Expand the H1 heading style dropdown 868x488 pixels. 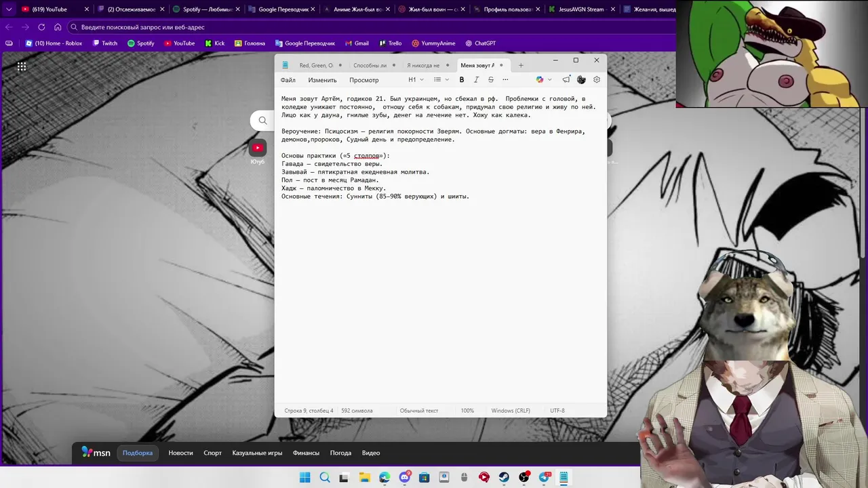coord(416,80)
